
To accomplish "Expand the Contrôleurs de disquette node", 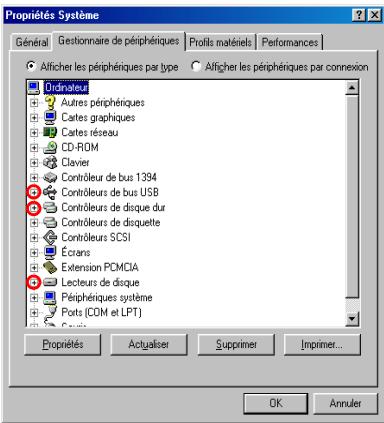I will click(34, 222).
